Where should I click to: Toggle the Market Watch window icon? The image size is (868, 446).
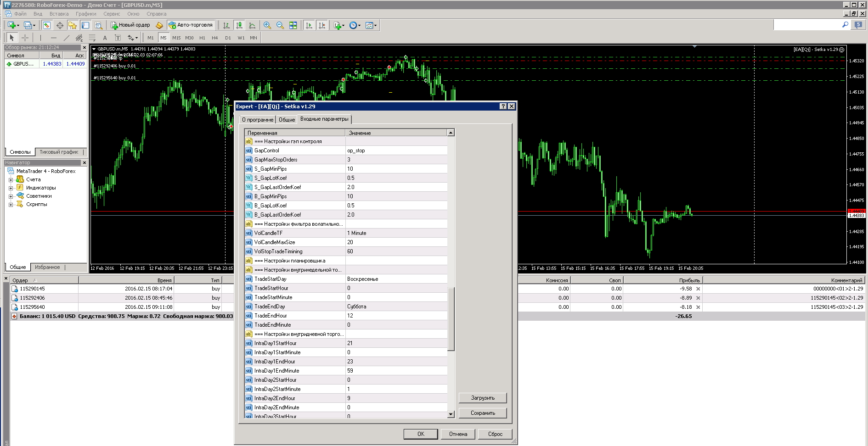47,25
